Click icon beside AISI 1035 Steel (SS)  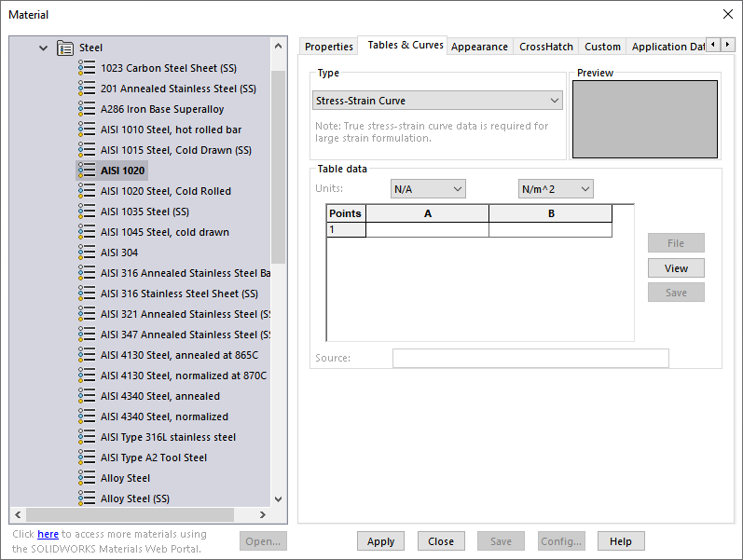(87, 212)
